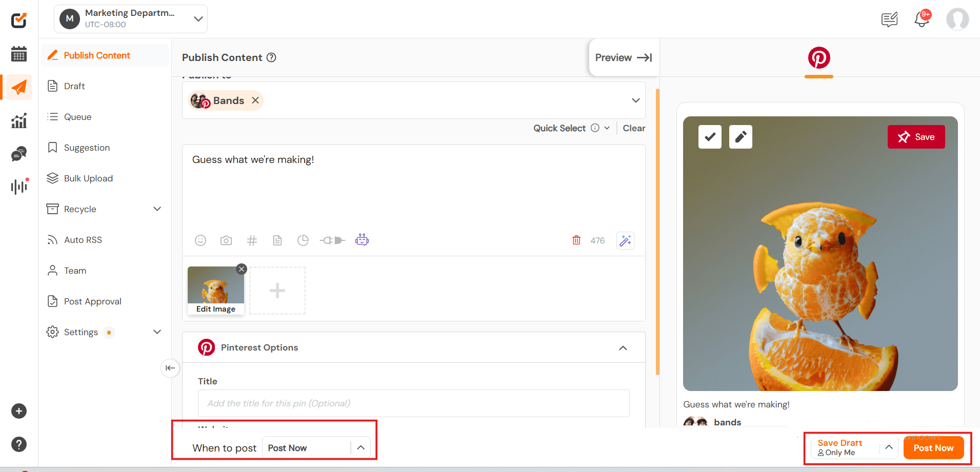
Task: Click into the caption text area
Action: click(x=413, y=187)
